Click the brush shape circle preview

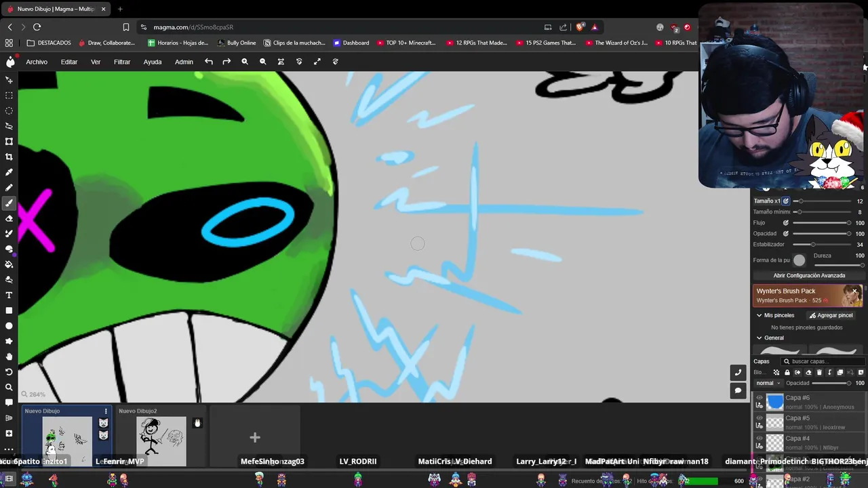(800, 260)
